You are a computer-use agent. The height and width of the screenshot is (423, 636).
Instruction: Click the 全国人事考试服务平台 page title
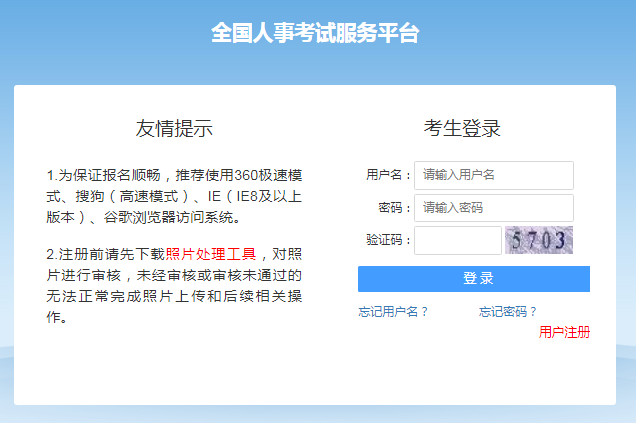315,33
